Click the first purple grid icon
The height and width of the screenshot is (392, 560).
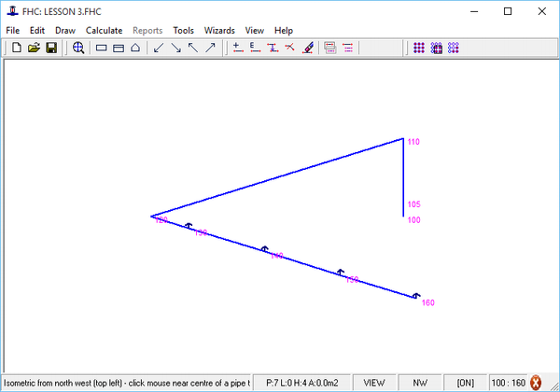419,48
